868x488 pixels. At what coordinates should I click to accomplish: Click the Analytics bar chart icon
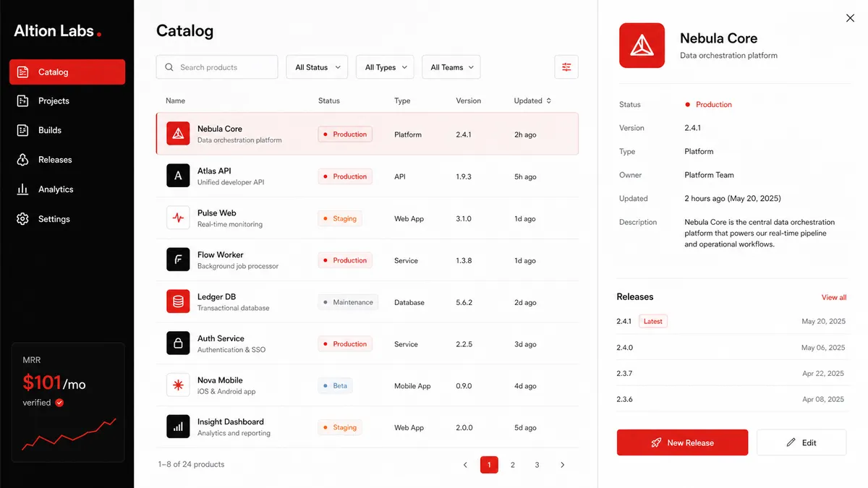pos(23,189)
